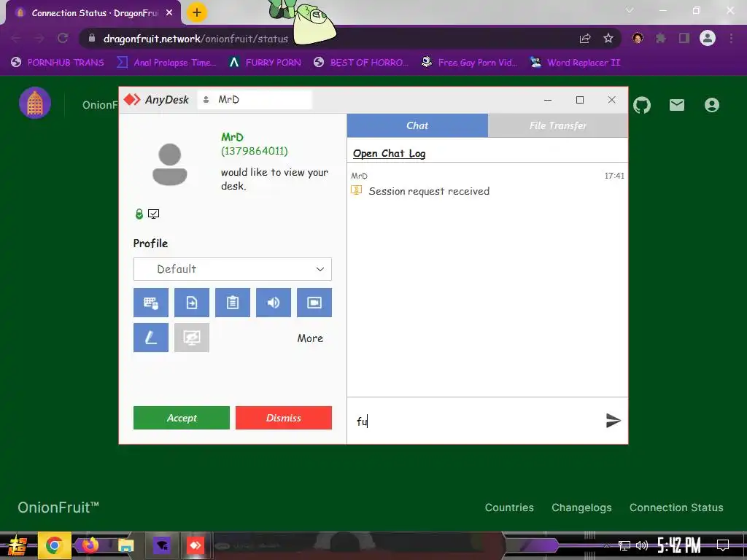Open the network tray icon

pyautogui.click(x=624, y=545)
